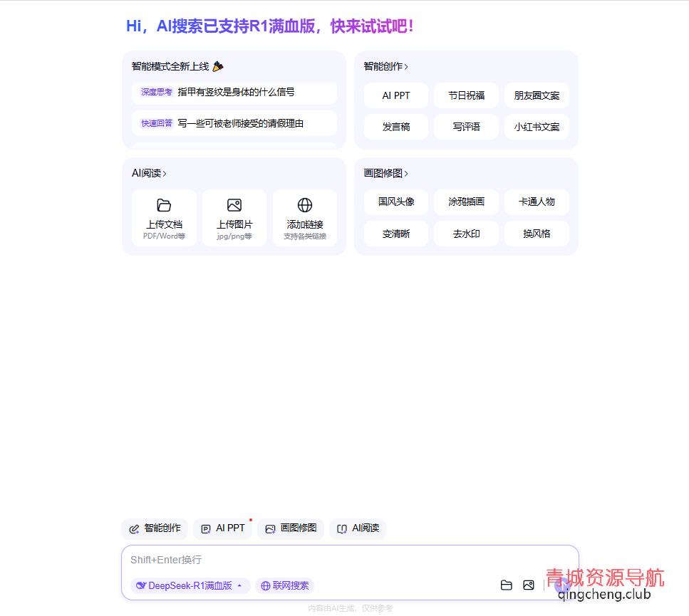Viewport: 689px width, 616px height.
Task: Open the DeepSeek-R1满血版 model dropdown
Action: click(190, 585)
